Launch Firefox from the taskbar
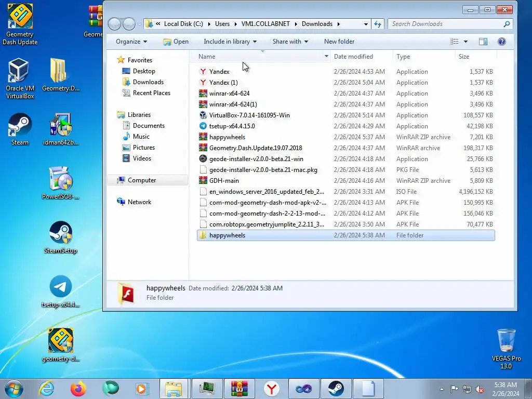 click(x=78, y=389)
